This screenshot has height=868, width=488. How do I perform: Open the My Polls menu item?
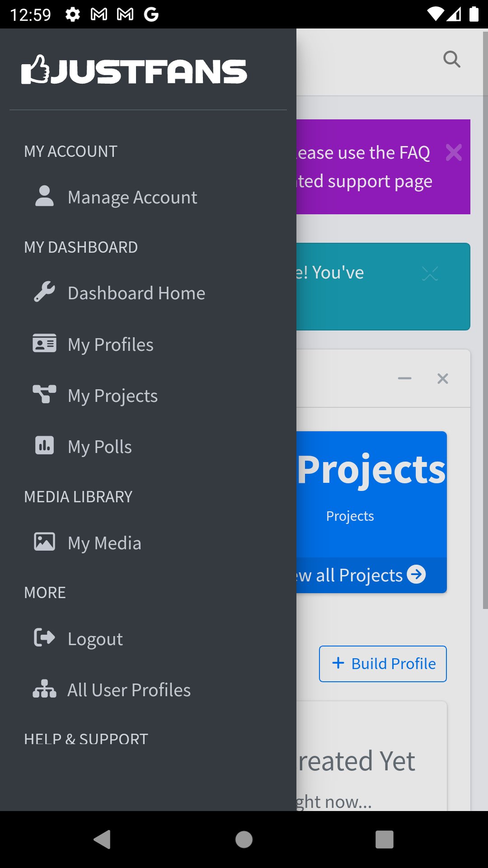[99, 447]
